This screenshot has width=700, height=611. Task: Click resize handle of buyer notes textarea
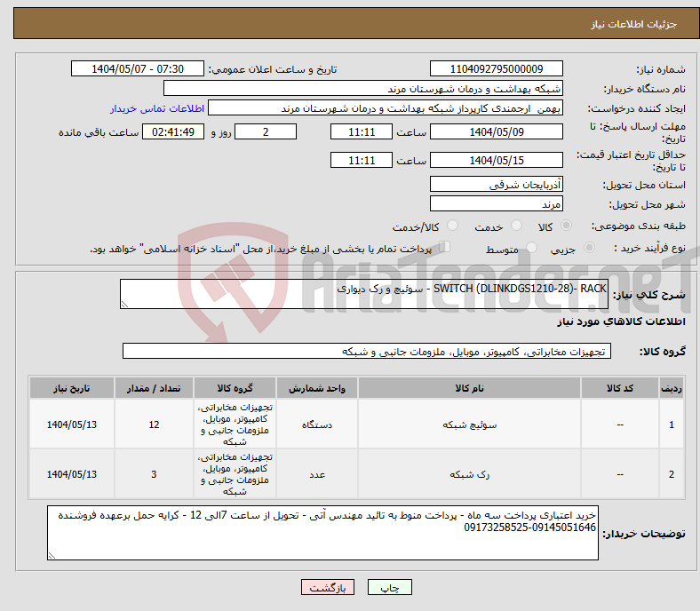tap(52, 556)
